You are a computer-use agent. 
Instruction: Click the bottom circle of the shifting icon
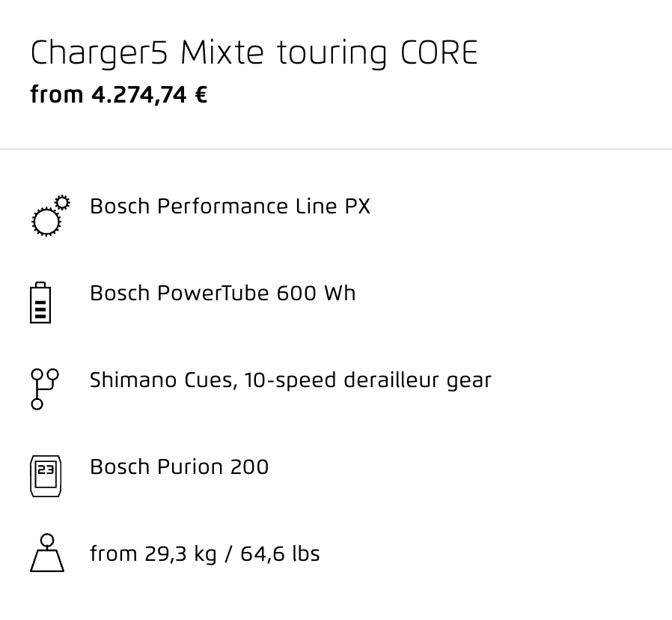tap(37, 404)
